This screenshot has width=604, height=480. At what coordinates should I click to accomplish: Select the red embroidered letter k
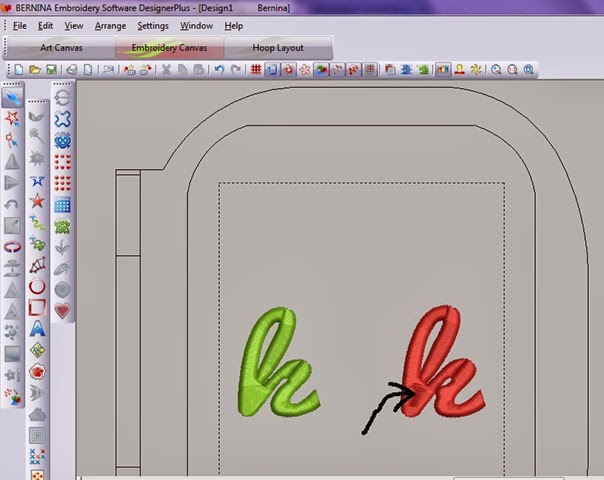point(442,361)
